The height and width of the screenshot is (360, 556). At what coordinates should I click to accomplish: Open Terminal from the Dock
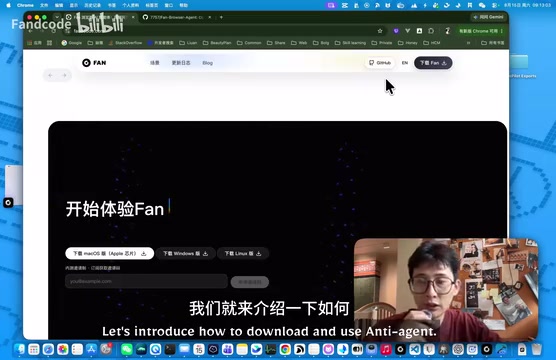coord(170,349)
